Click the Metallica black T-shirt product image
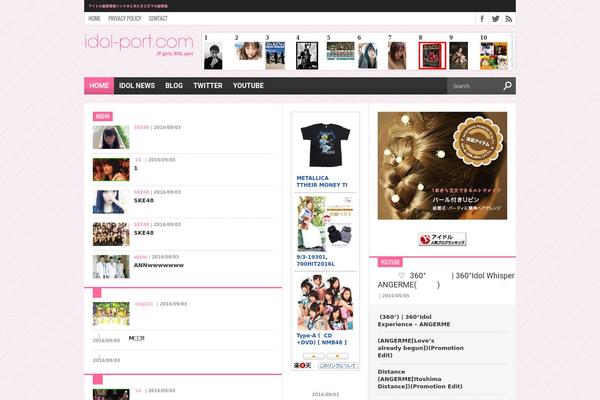Viewport: 600px width, 400px height. point(325,144)
